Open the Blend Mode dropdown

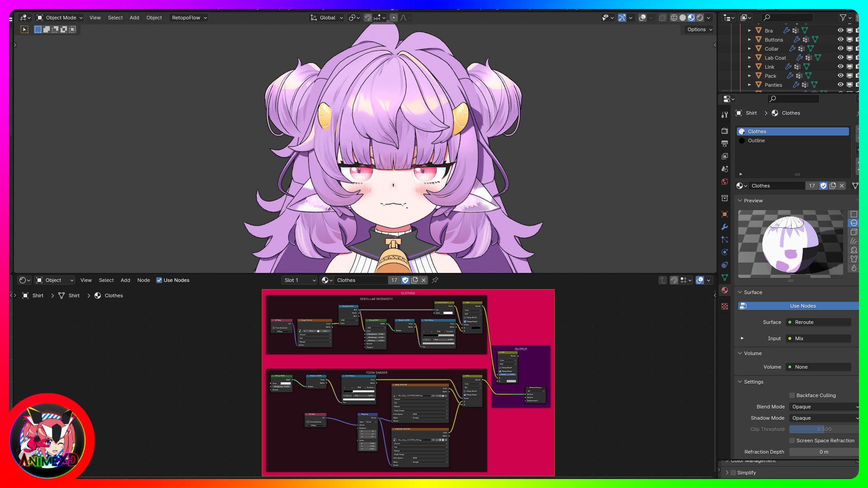click(x=824, y=407)
